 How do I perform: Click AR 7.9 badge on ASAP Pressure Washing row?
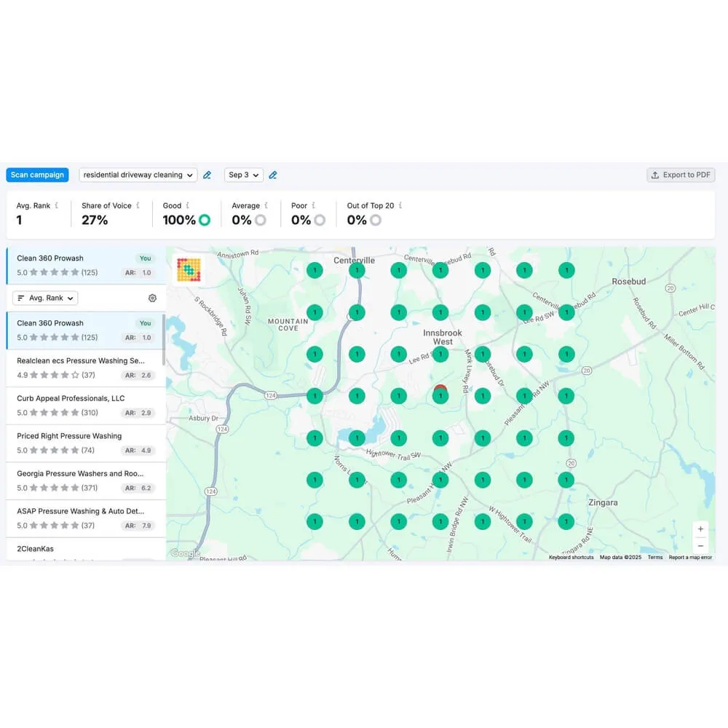tap(138, 526)
